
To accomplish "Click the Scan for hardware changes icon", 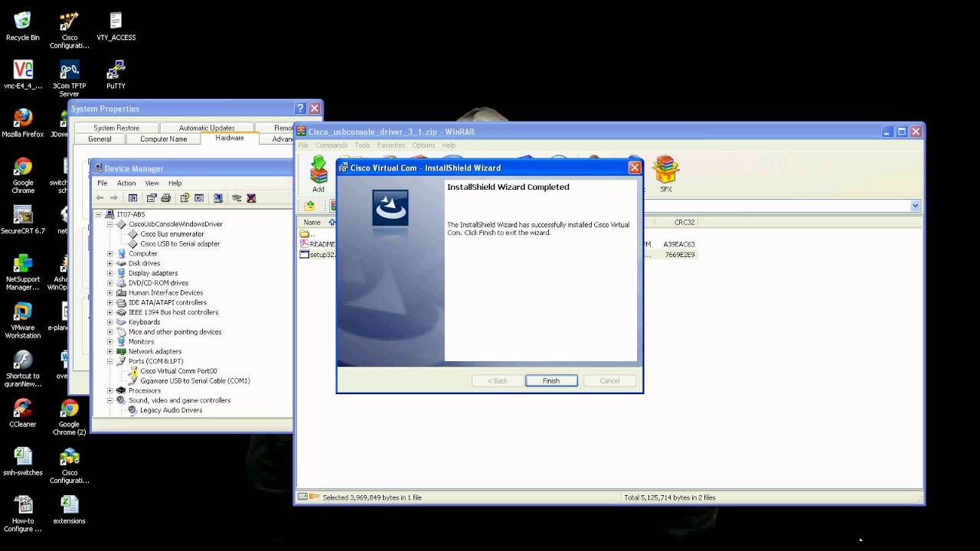I will (218, 197).
